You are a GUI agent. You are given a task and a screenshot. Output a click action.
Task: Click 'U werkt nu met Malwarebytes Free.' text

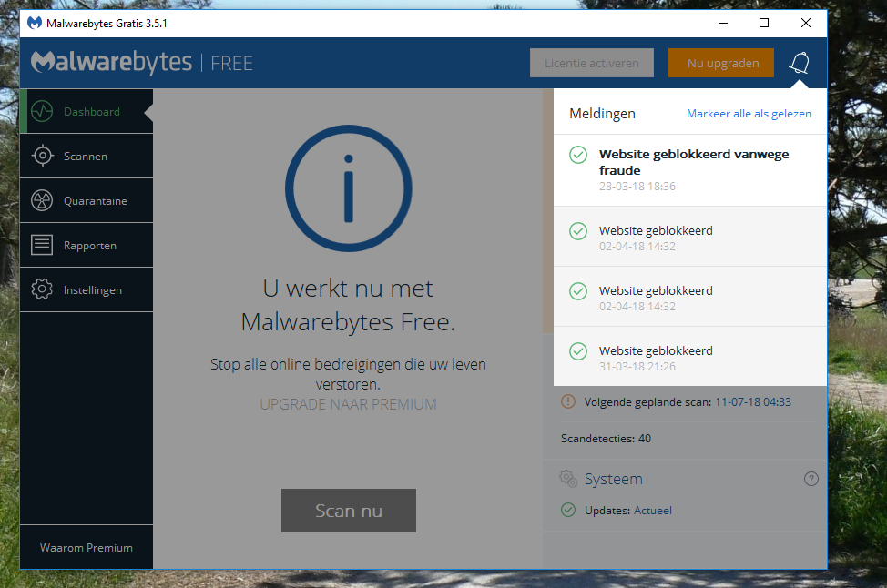[x=349, y=305]
